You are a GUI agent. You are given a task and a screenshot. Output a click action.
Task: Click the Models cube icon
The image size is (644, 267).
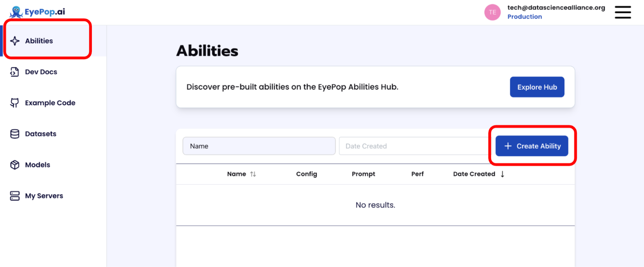coord(14,165)
